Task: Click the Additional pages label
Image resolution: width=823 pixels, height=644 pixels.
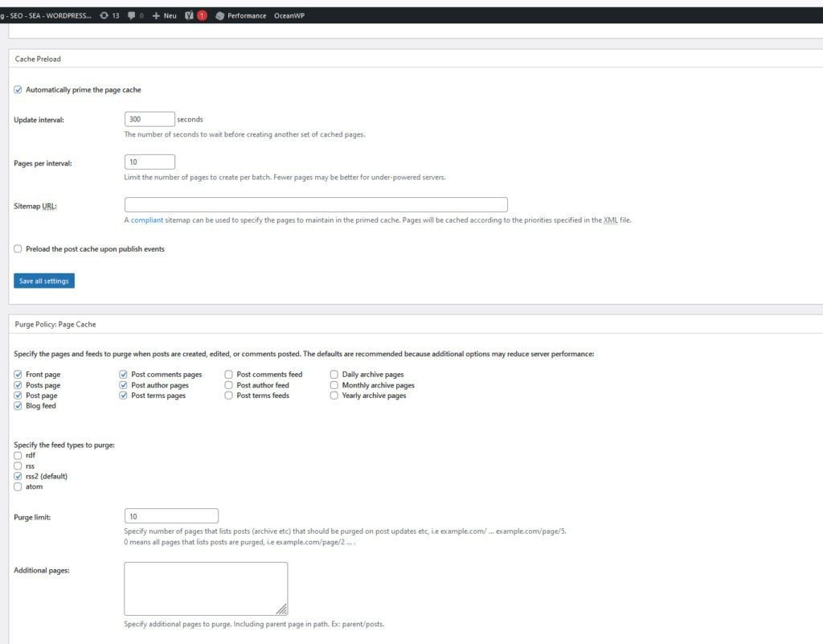Action: coord(42,571)
